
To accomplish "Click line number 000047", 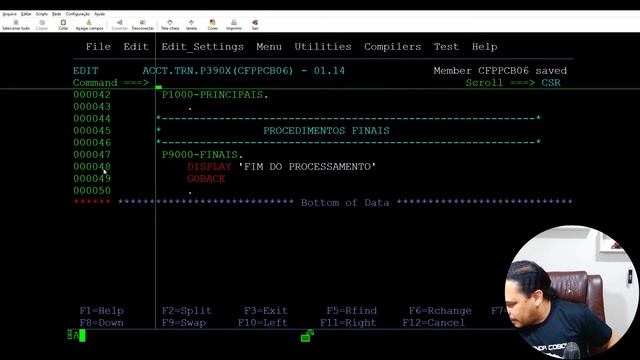I will click(92, 155).
